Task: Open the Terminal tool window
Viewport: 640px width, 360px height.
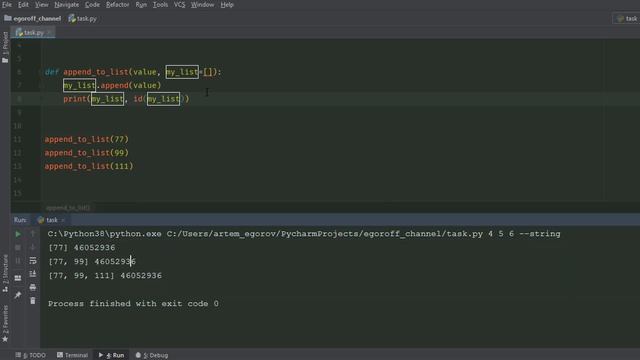Action: (x=72, y=355)
